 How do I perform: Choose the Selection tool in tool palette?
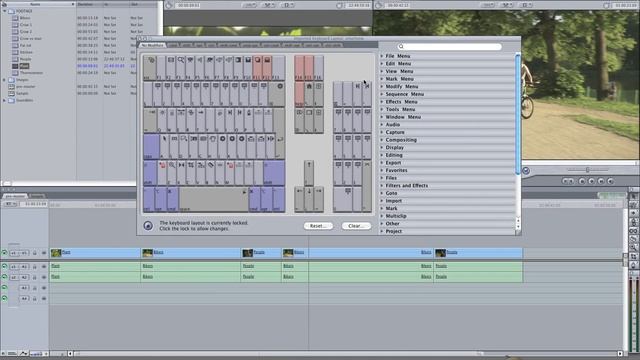633,196
